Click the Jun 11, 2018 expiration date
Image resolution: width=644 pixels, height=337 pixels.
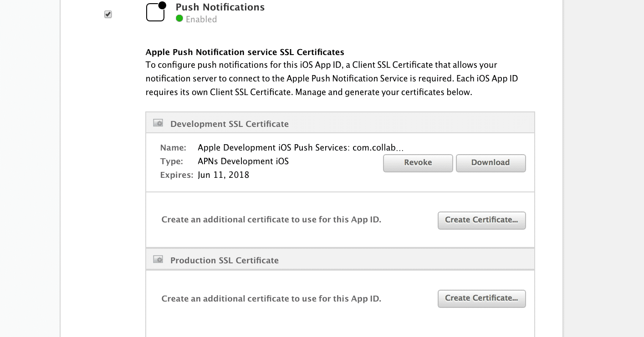(223, 175)
